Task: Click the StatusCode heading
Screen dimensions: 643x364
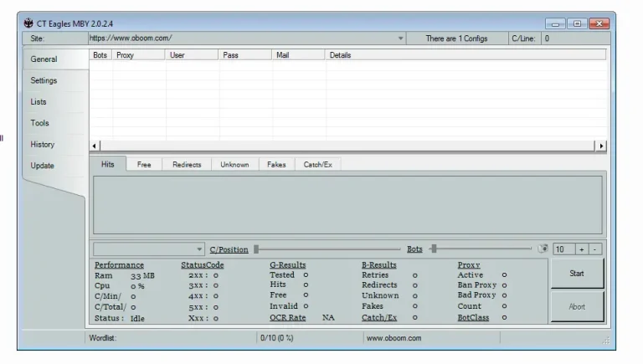Action: click(203, 264)
